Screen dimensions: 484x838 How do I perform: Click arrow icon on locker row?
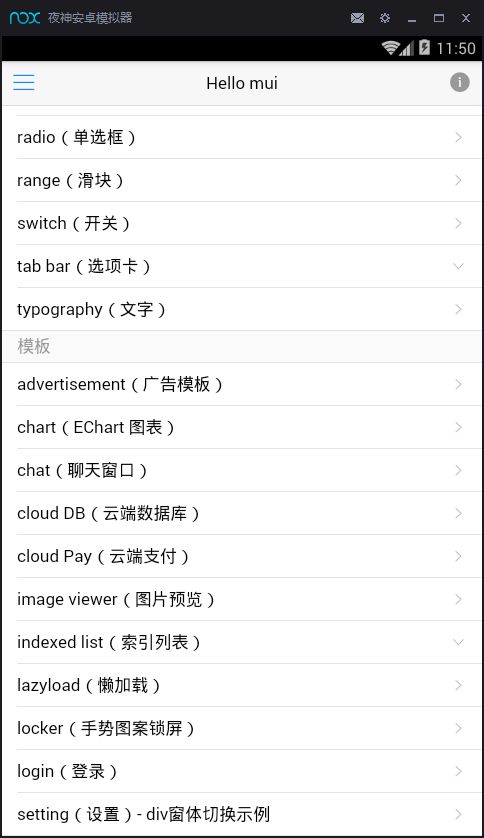(458, 728)
